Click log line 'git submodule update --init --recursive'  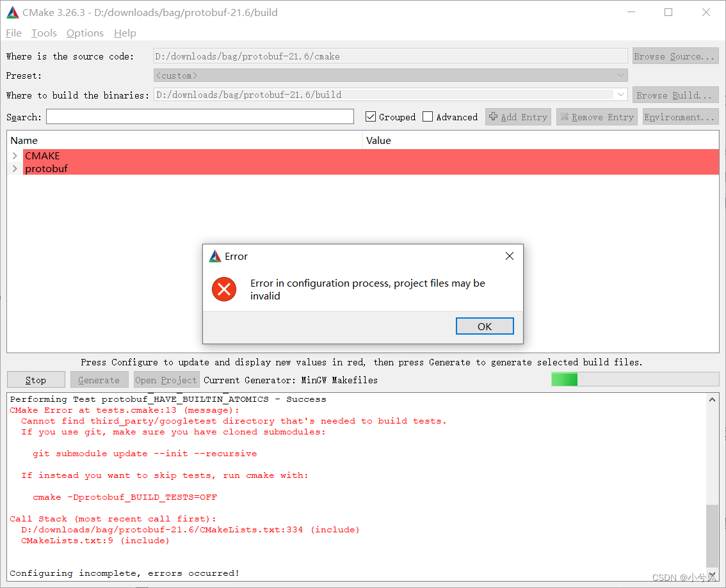(x=145, y=454)
